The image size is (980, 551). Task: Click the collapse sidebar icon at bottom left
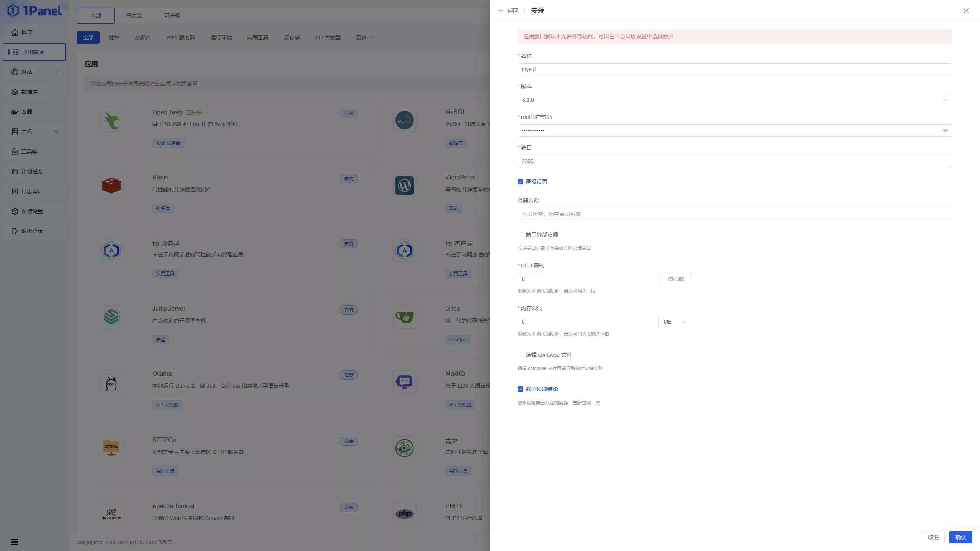[x=14, y=542]
